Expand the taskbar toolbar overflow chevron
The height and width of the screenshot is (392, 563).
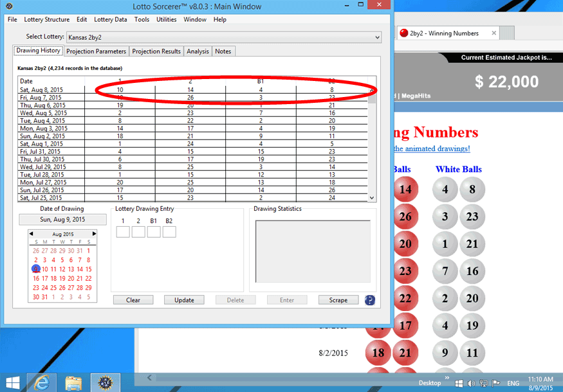coord(447,378)
